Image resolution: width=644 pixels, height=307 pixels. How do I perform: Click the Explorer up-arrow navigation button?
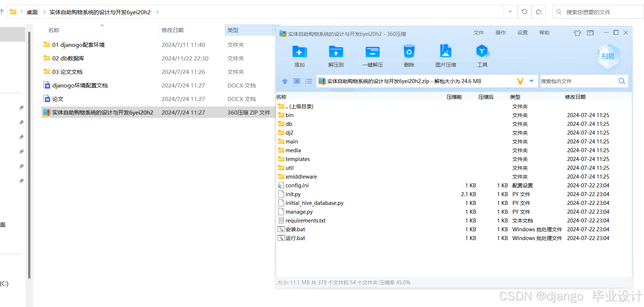[x=2, y=12]
